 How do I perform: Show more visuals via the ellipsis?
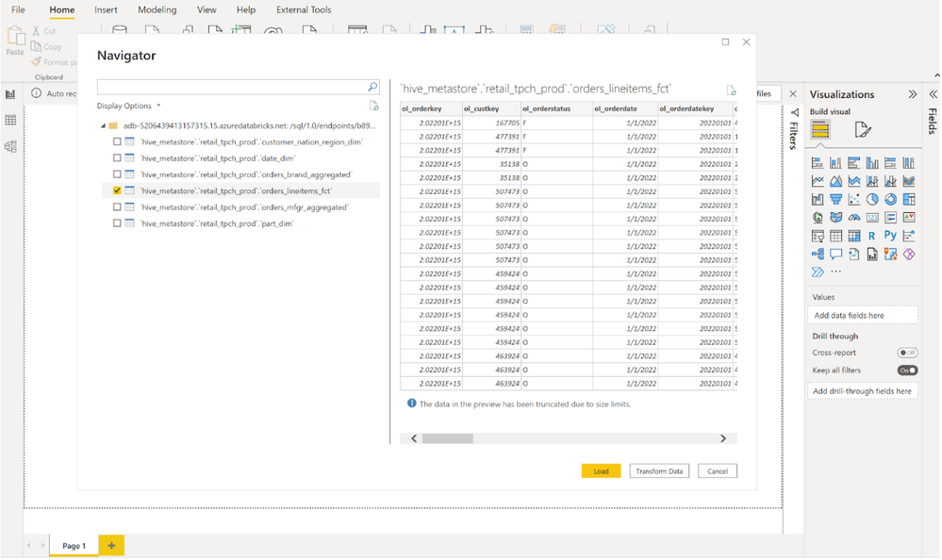(835, 272)
